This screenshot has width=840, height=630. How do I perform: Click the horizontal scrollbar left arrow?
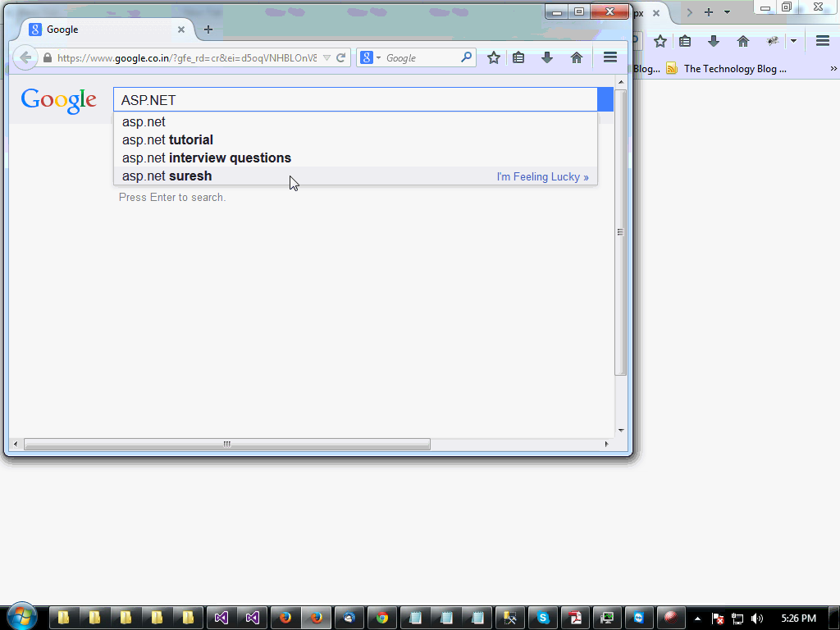tap(15, 444)
